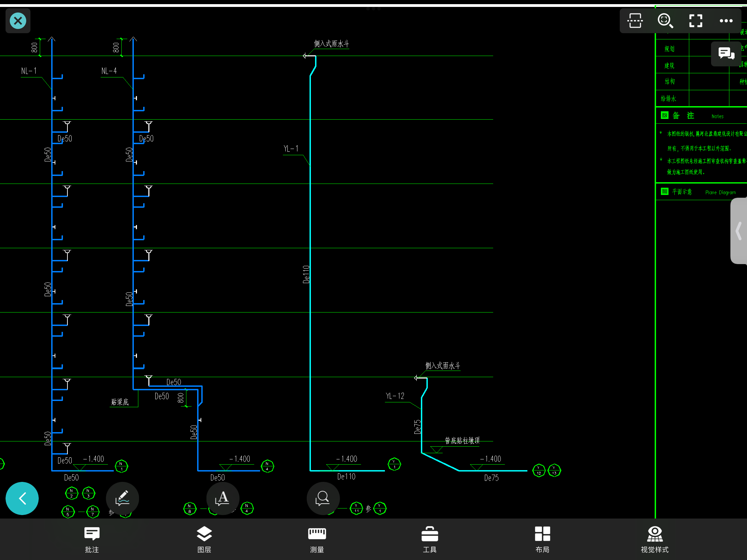Select the Y-13 octagon marker
Screen dimensions: 747x560
tap(554, 470)
